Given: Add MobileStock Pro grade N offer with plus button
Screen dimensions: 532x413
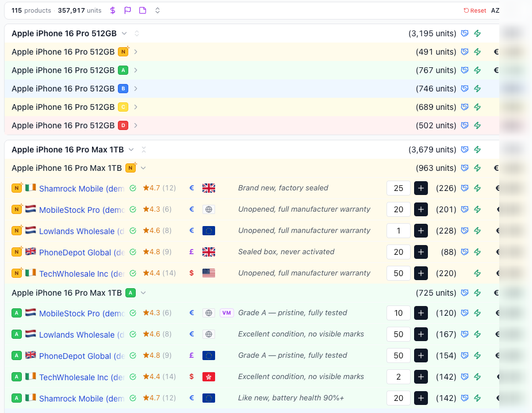Looking at the screenshot, I should click(x=421, y=209).
